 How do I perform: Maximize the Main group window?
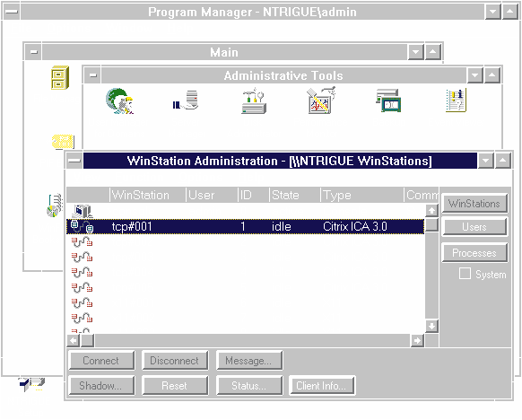coord(433,52)
